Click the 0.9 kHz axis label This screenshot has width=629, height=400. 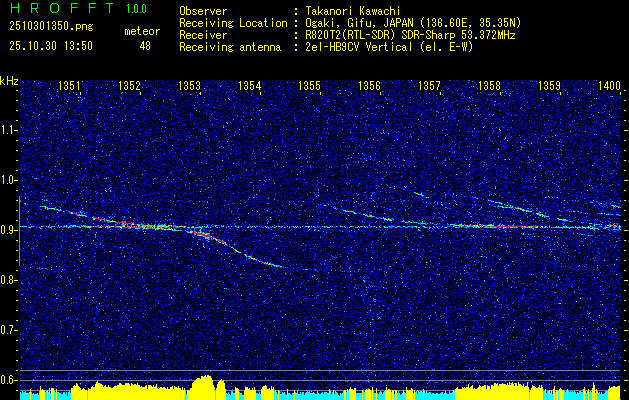click(8, 230)
